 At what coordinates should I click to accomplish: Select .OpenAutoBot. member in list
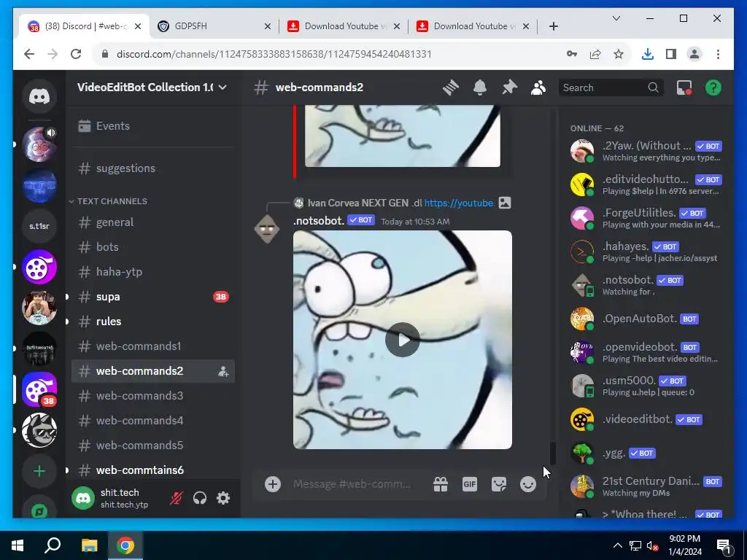[646, 319]
